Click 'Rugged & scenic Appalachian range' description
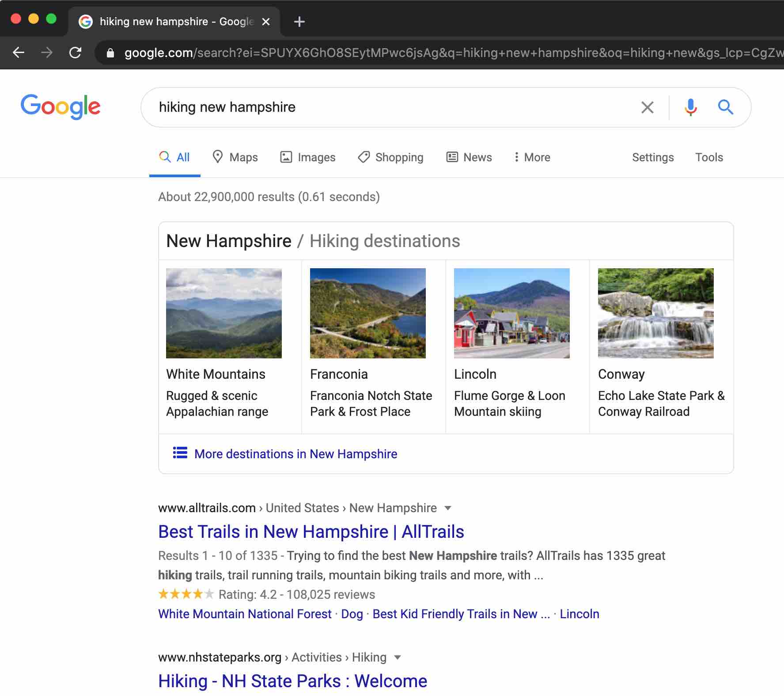 [x=217, y=403]
